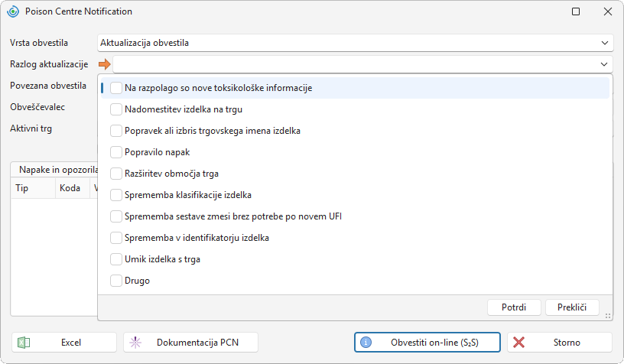Viewport: 624px width, 364px height.
Task: Click the 'Aktivni trg' label
Action: (31, 129)
